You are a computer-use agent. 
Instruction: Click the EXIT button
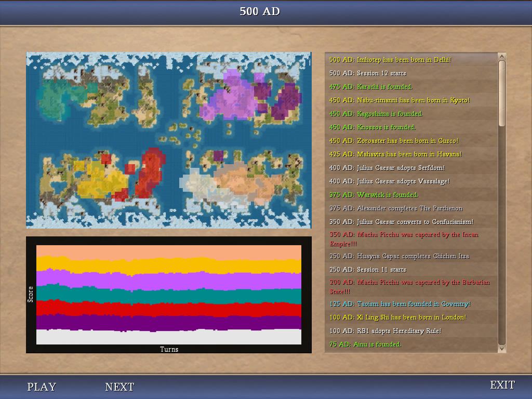coord(502,385)
